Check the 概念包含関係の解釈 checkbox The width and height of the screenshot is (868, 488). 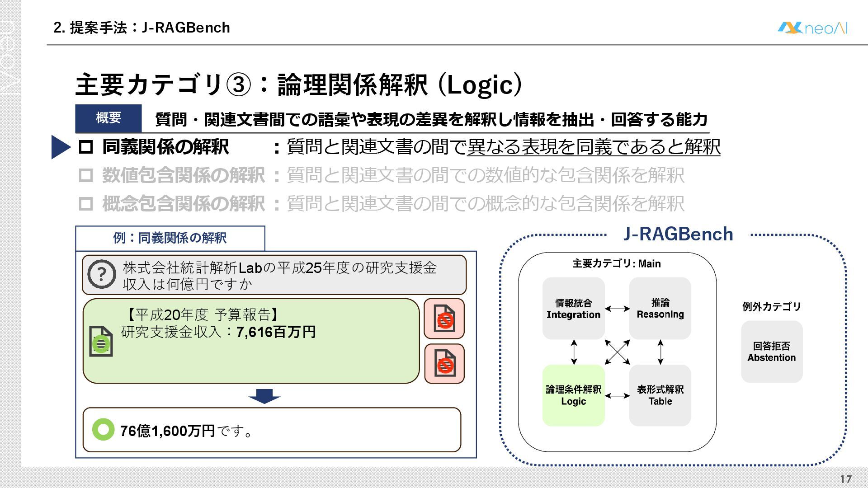click(86, 204)
